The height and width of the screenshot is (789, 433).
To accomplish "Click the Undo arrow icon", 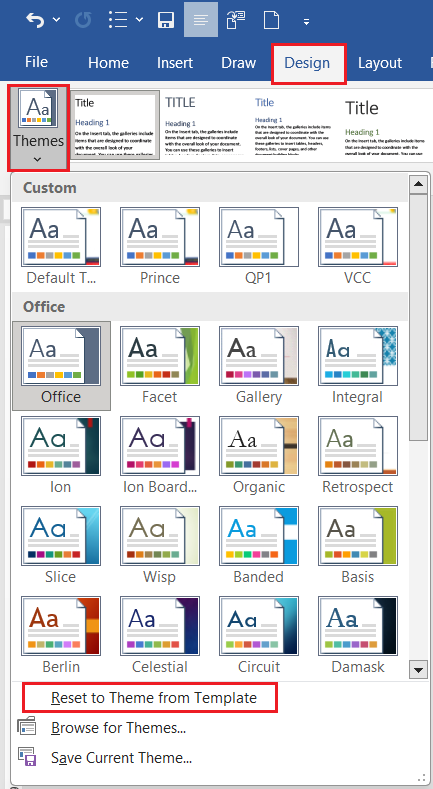I will coord(35,20).
